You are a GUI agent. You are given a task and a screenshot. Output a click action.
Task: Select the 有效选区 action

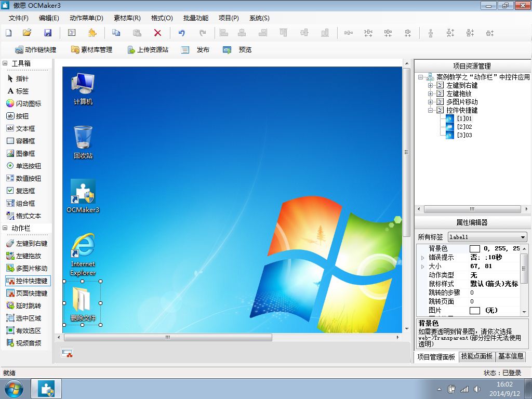(x=24, y=330)
